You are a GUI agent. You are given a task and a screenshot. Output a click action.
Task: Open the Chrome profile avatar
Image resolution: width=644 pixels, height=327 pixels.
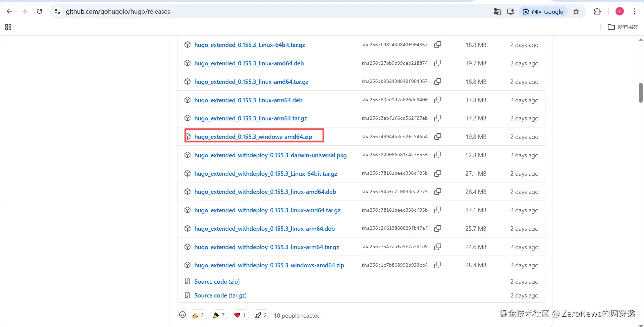point(620,11)
